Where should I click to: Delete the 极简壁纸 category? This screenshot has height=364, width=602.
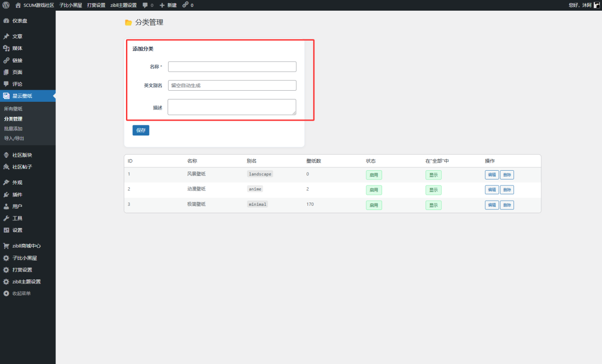(507, 205)
